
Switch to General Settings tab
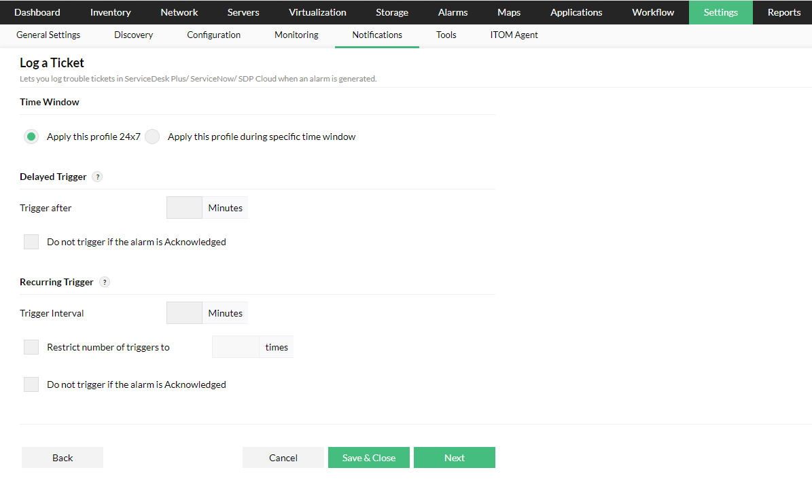(48, 35)
